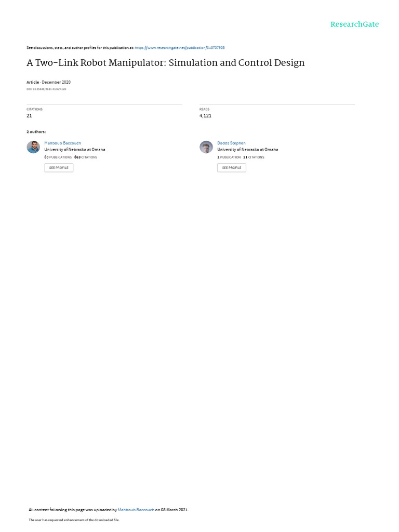Click See Profile button under Dodds Stephen
The width and height of the screenshot is (399, 532).
[232, 168]
